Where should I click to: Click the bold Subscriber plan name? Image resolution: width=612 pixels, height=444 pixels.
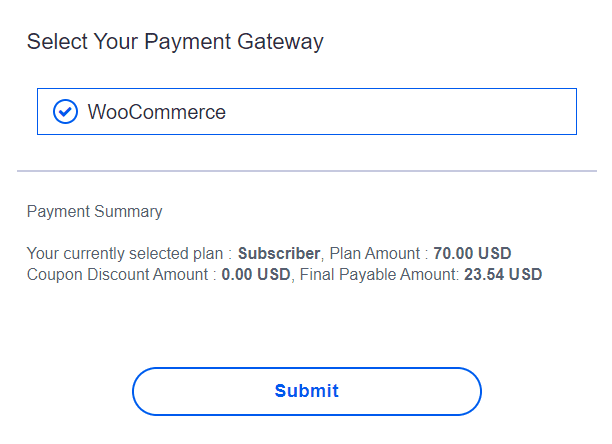(x=279, y=254)
